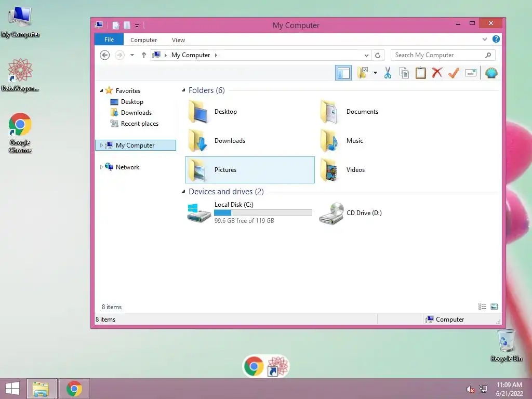This screenshot has height=399, width=532.
Task: Select Desktop under Favorites
Action: click(132, 102)
